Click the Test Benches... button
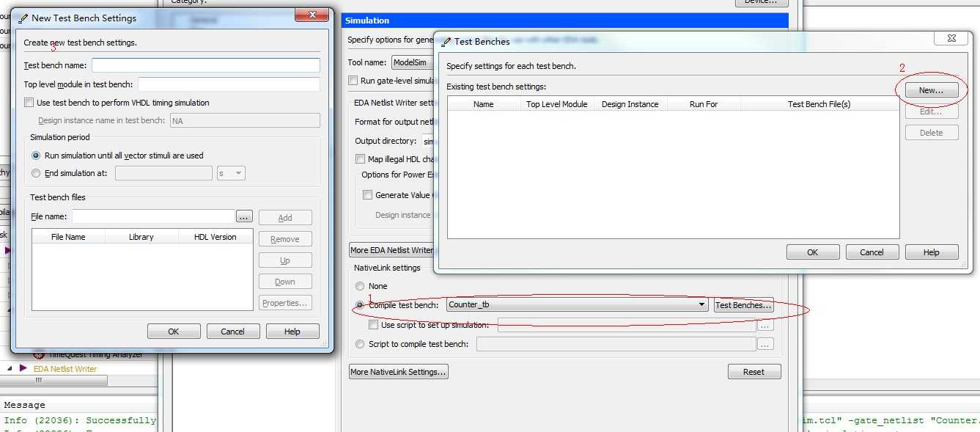Image resolution: width=980 pixels, height=432 pixels. tap(743, 305)
